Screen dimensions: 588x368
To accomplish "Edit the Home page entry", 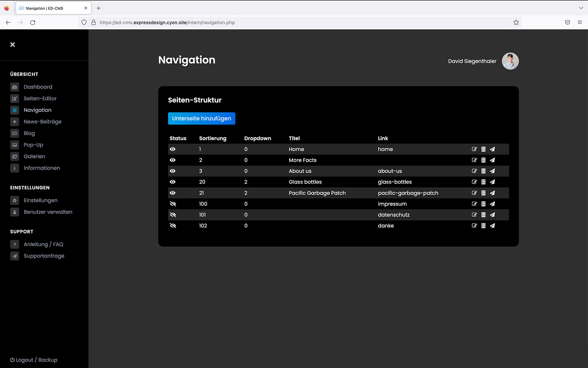I will tap(474, 149).
